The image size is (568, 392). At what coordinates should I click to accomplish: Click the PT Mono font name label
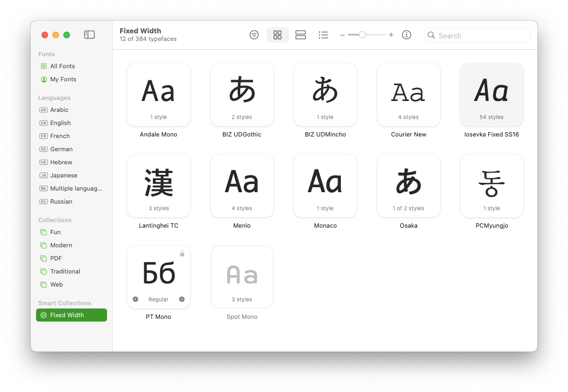point(159,317)
